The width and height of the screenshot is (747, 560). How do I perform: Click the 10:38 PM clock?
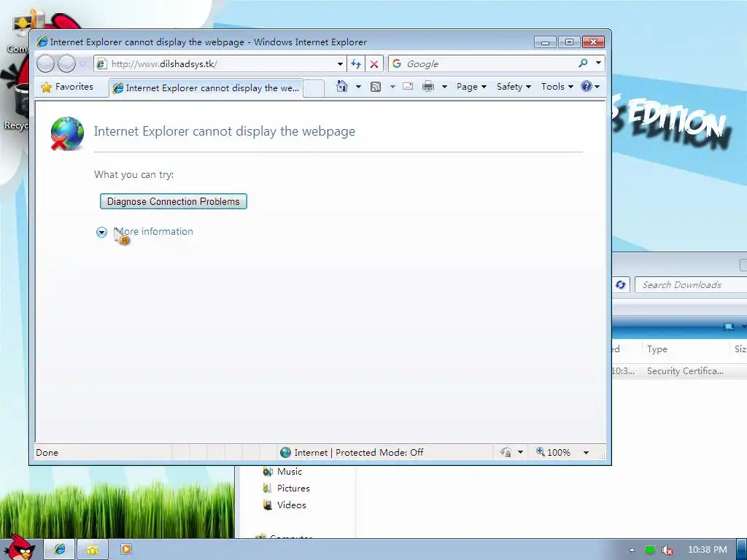coord(707,550)
